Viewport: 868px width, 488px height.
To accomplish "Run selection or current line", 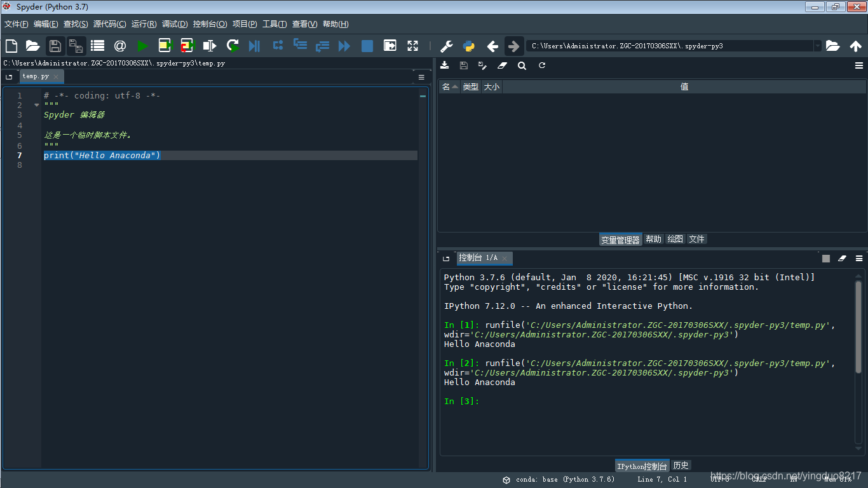I will [209, 46].
